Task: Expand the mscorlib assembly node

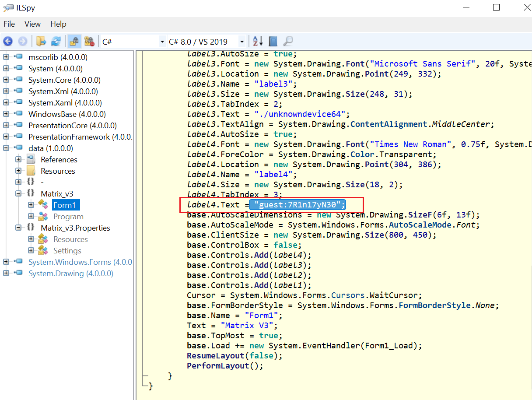Action: 6,57
